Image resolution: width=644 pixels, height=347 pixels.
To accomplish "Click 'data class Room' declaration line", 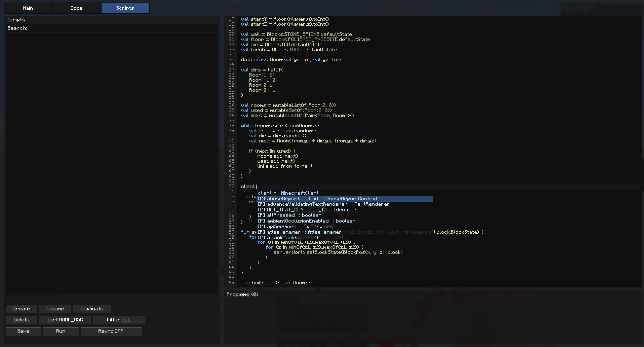I will (291, 60).
